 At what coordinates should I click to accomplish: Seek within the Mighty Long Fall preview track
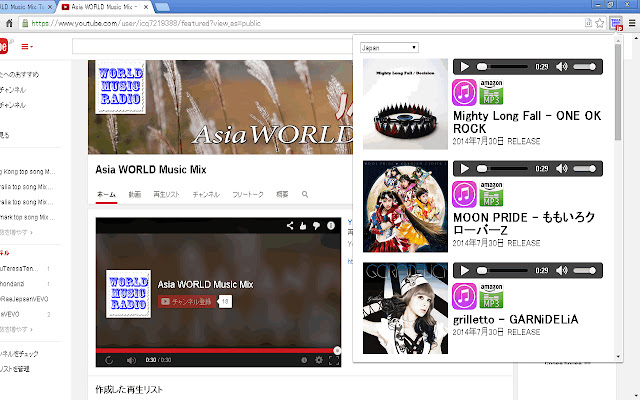pyautogui.click(x=502, y=67)
